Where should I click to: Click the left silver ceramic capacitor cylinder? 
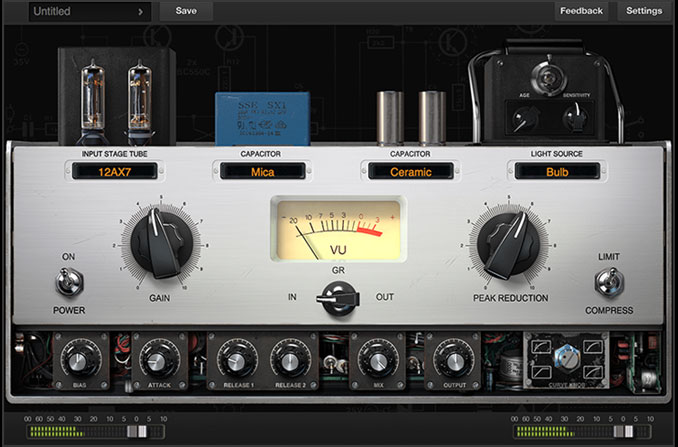click(x=390, y=118)
